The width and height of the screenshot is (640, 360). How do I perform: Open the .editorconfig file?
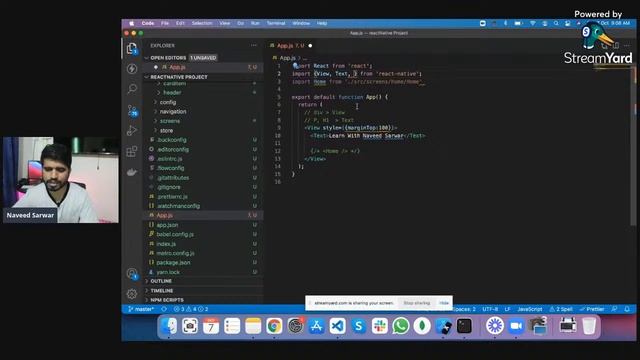point(173,149)
